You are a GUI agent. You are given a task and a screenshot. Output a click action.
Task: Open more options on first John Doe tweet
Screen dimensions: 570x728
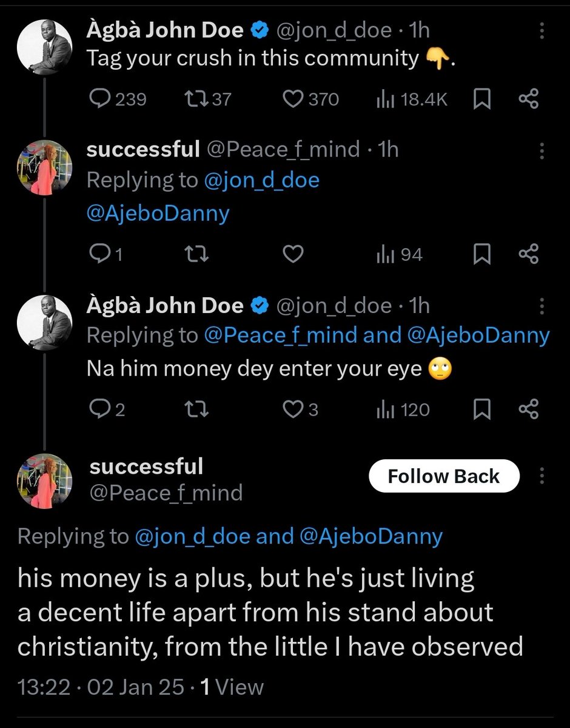click(541, 31)
